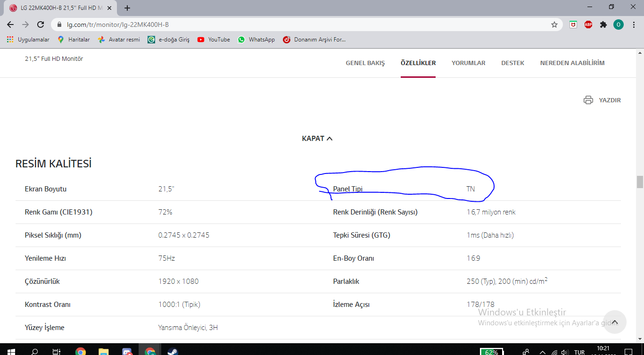The width and height of the screenshot is (644, 355).
Task: Open the Windows Start menu
Action: [x=10, y=352]
